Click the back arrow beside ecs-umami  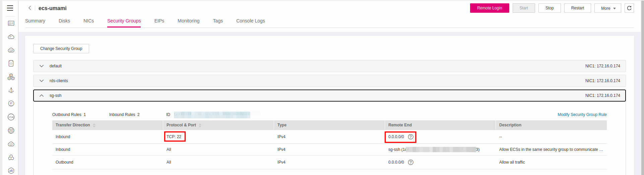click(x=30, y=8)
